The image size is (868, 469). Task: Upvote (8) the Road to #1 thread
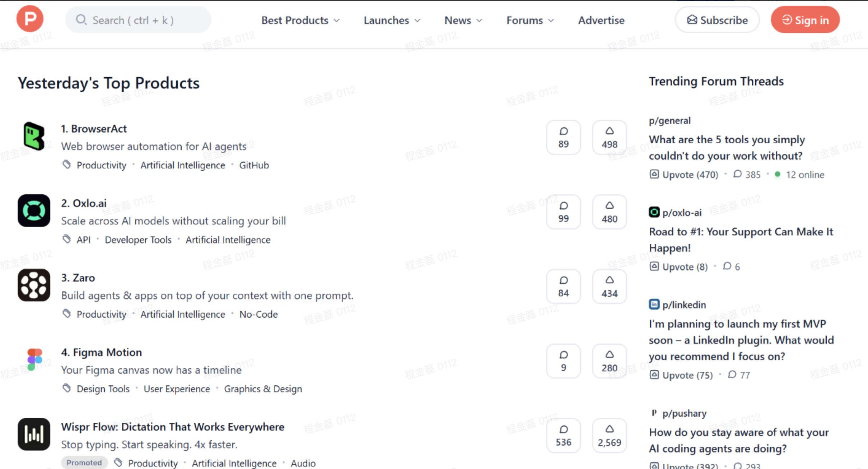678,267
